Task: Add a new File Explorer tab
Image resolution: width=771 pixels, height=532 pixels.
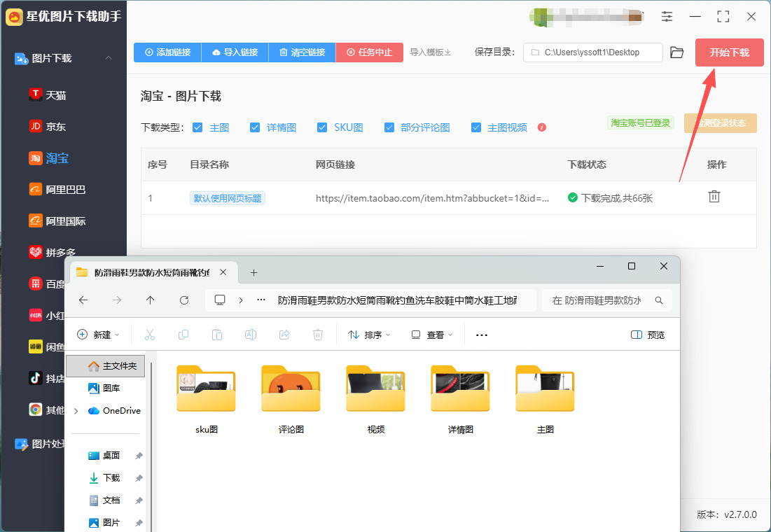Action: pyautogui.click(x=253, y=273)
